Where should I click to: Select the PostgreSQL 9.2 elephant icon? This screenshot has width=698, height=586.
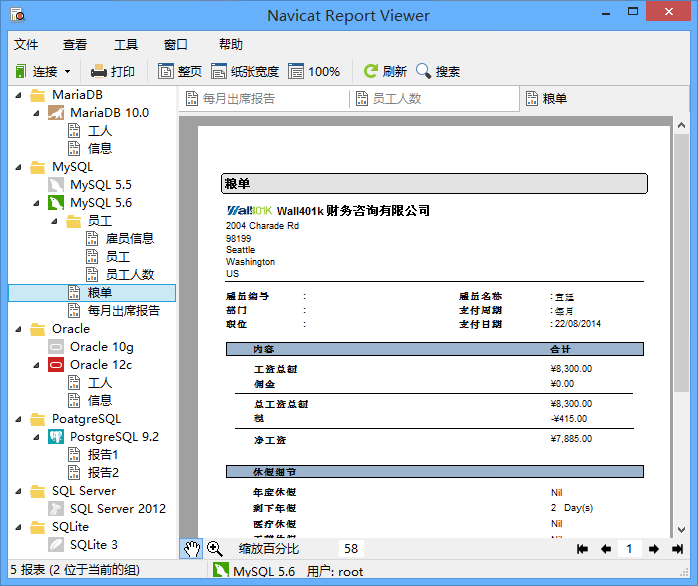[56, 437]
